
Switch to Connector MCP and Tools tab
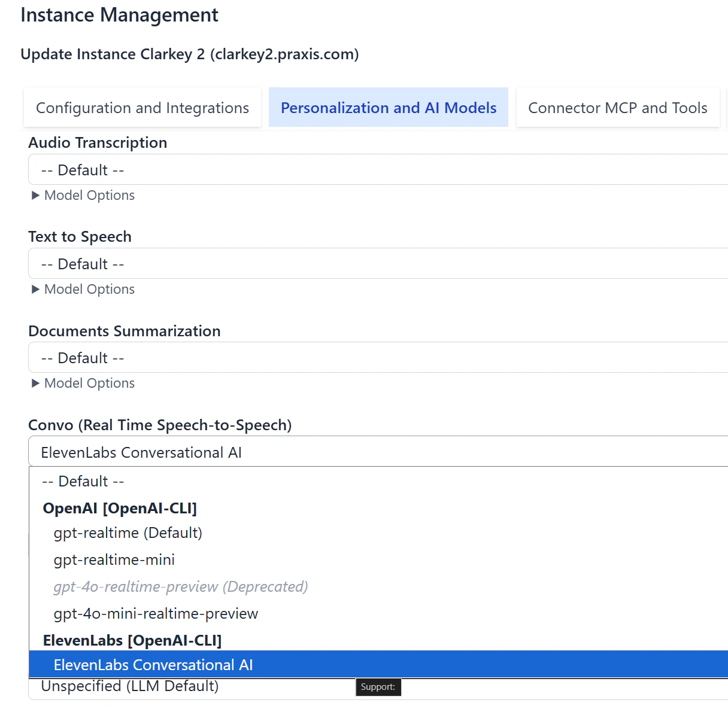coord(618,108)
